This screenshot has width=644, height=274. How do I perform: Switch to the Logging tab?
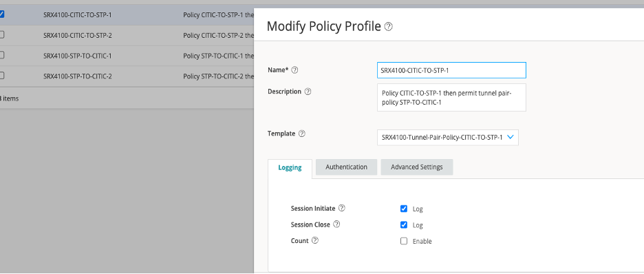(x=290, y=167)
